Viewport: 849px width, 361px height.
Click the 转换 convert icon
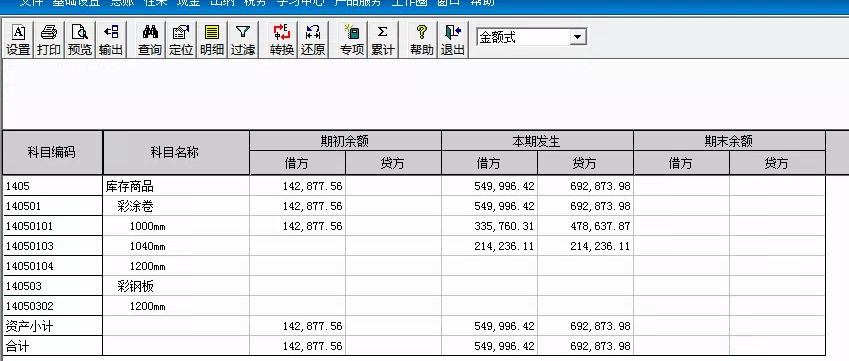(x=282, y=40)
